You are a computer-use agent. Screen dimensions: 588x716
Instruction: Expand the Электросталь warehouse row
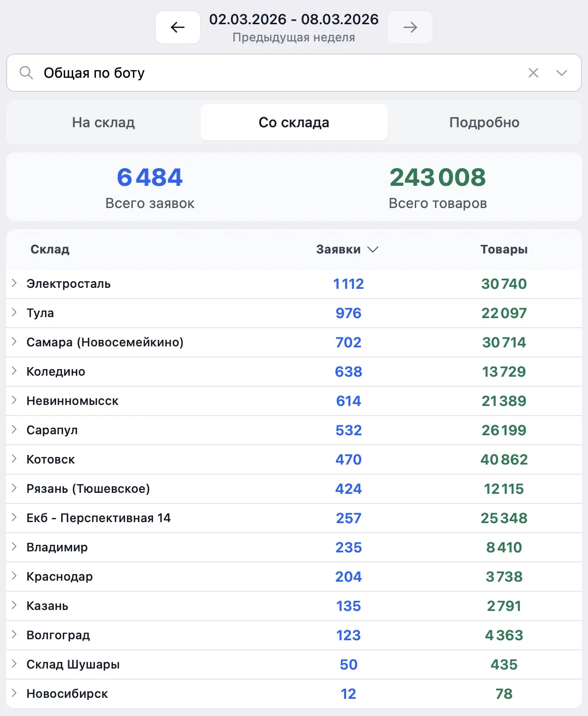pos(14,283)
